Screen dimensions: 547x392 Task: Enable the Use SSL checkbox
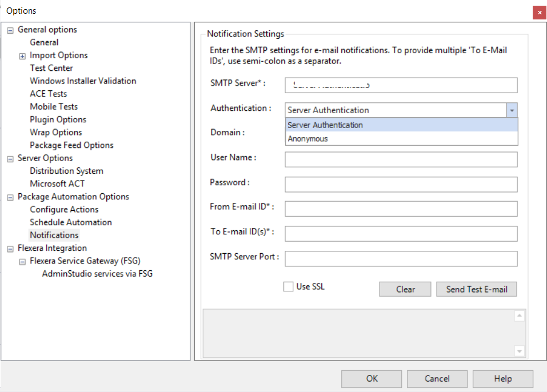(289, 287)
